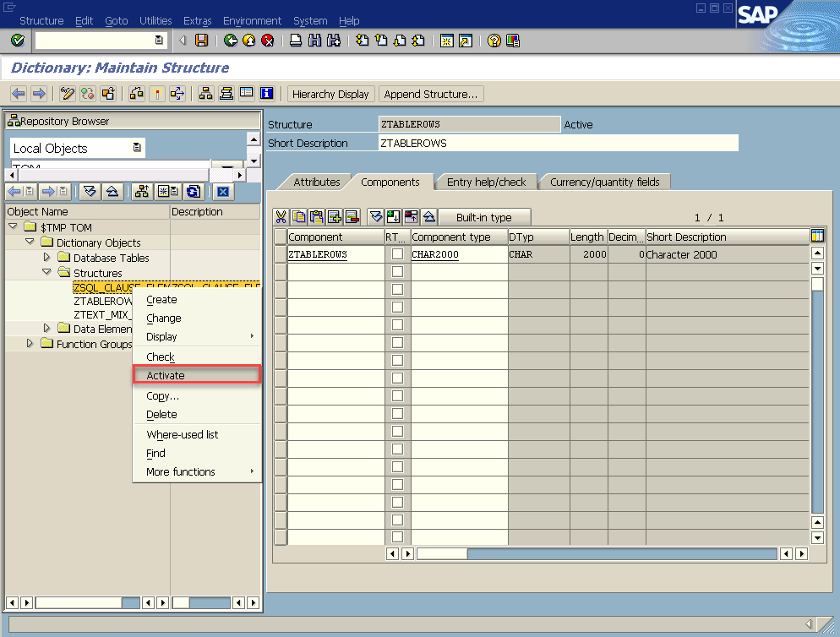Click the Save icon in the standard toolbar
Screen dimensions: 840x637
coord(201,41)
